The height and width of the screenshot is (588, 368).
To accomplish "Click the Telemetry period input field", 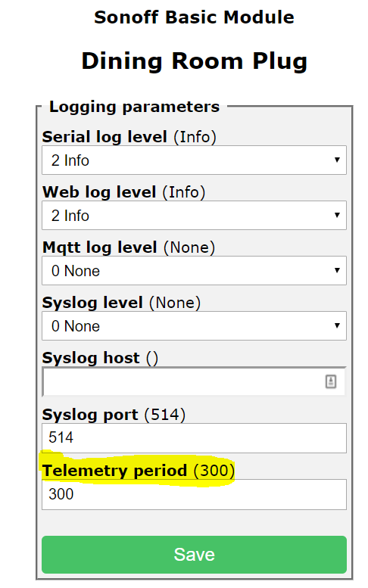I will (x=194, y=494).
